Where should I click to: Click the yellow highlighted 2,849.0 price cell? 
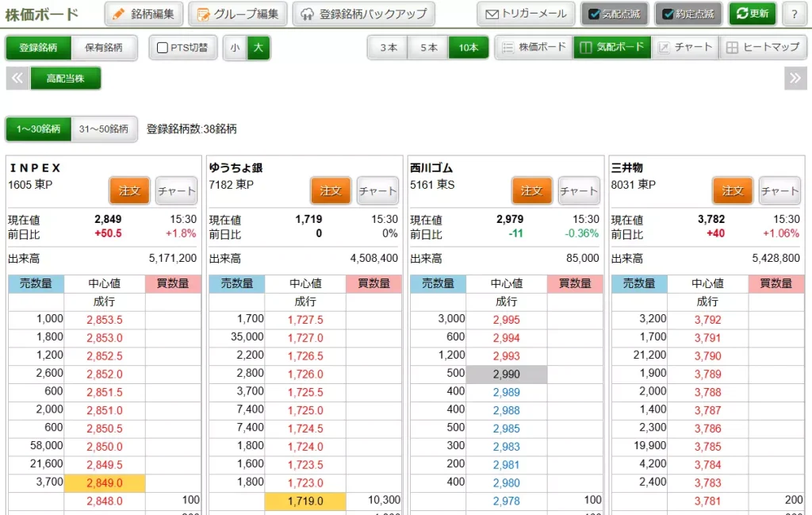pos(105,483)
